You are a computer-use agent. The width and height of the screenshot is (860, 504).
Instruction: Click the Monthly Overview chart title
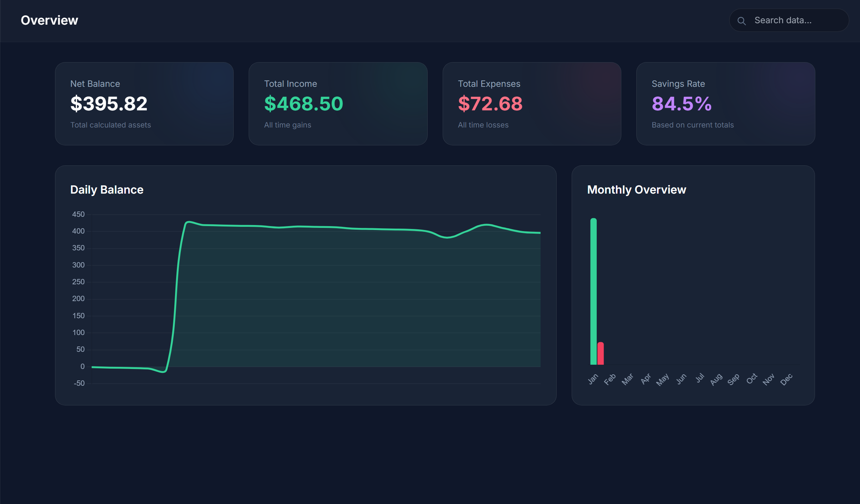coord(636,190)
